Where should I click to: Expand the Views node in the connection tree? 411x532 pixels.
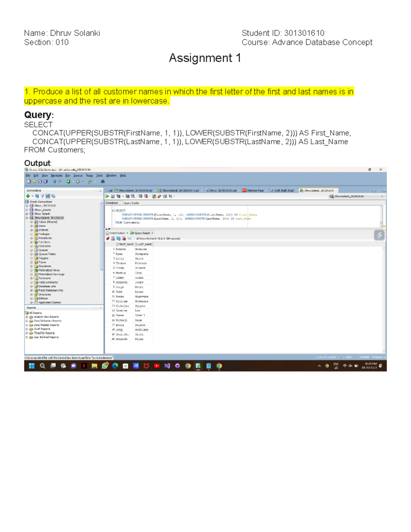(31, 226)
